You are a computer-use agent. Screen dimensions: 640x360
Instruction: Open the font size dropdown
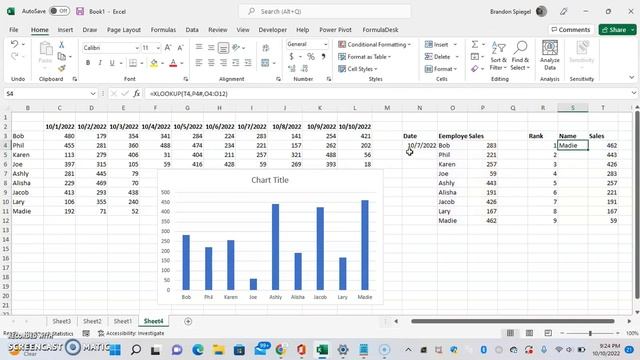click(158, 48)
